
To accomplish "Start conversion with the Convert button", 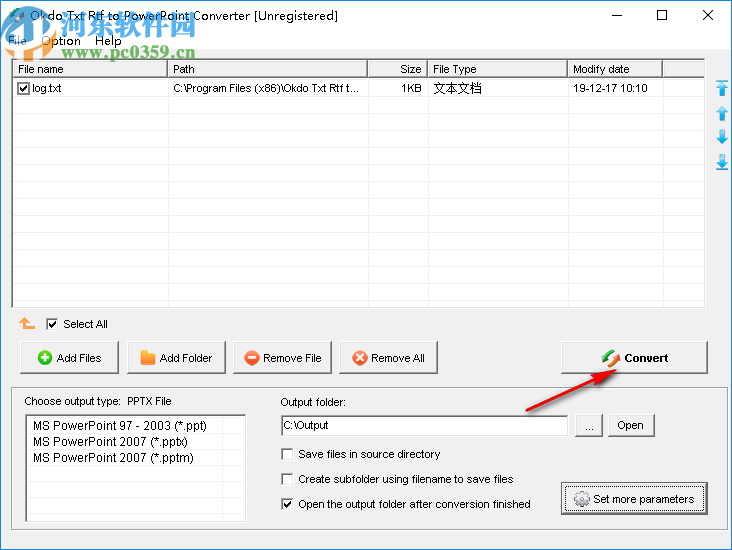I will point(634,358).
